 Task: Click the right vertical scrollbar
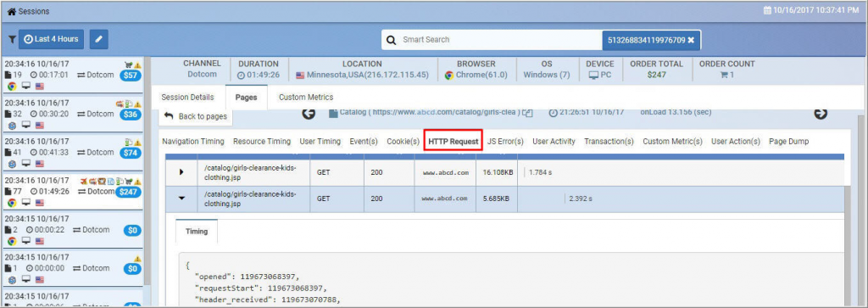(x=862, y=210)
